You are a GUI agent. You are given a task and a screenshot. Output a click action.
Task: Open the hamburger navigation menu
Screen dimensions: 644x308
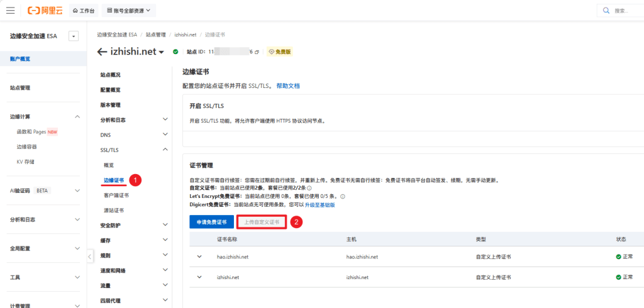pos(11,11)
